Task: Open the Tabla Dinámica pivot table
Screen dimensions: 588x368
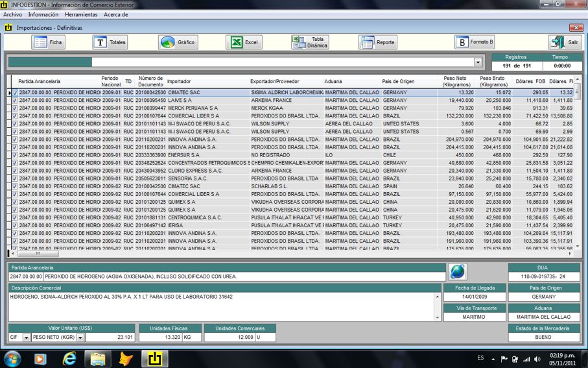Action: point(310,42)
